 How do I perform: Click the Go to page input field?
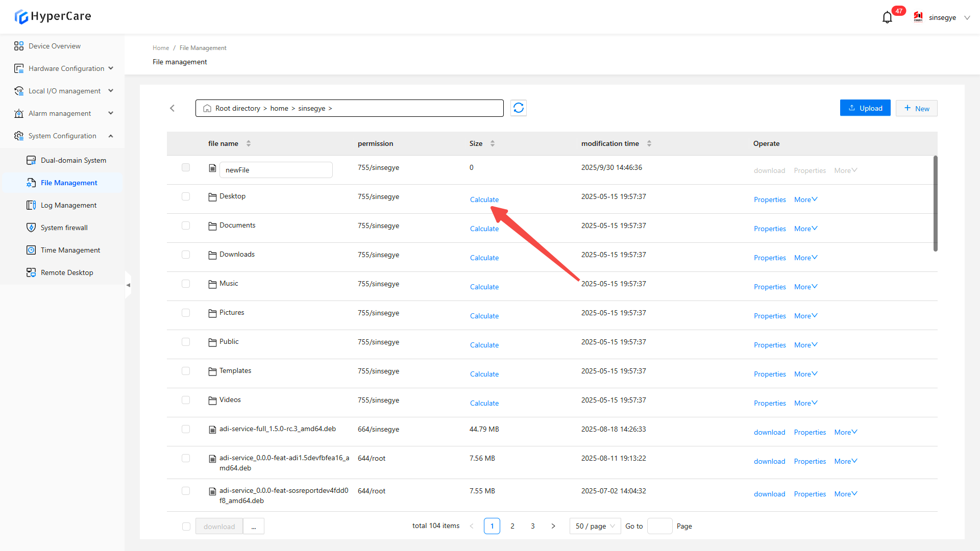click(659, 526)
